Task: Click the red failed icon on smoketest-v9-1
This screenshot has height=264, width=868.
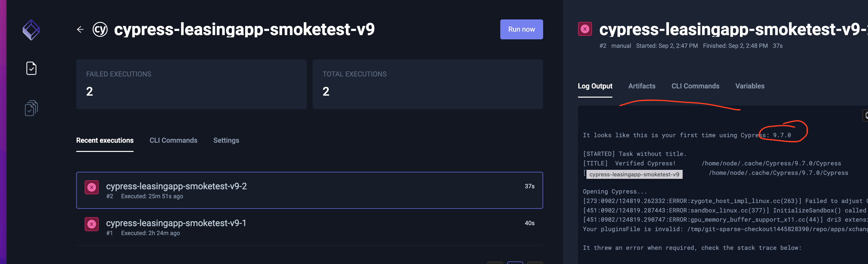Action: tap(92, 224)
